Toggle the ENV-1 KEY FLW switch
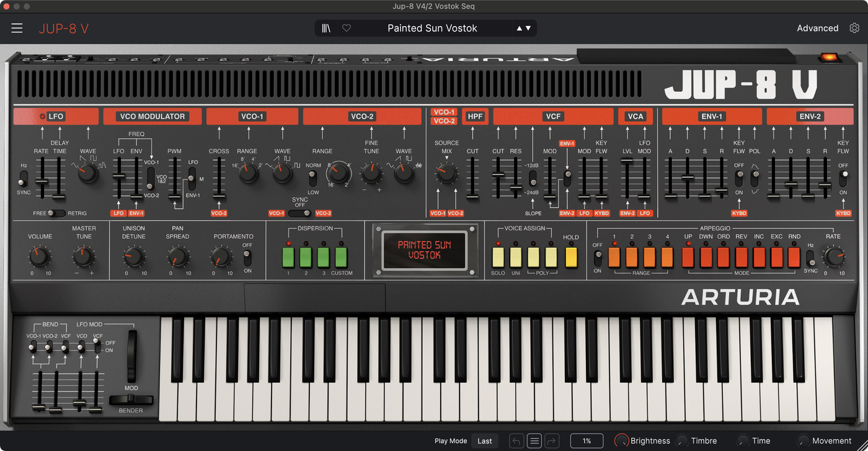This screenshot has width=868, height=451. (738, 179)
